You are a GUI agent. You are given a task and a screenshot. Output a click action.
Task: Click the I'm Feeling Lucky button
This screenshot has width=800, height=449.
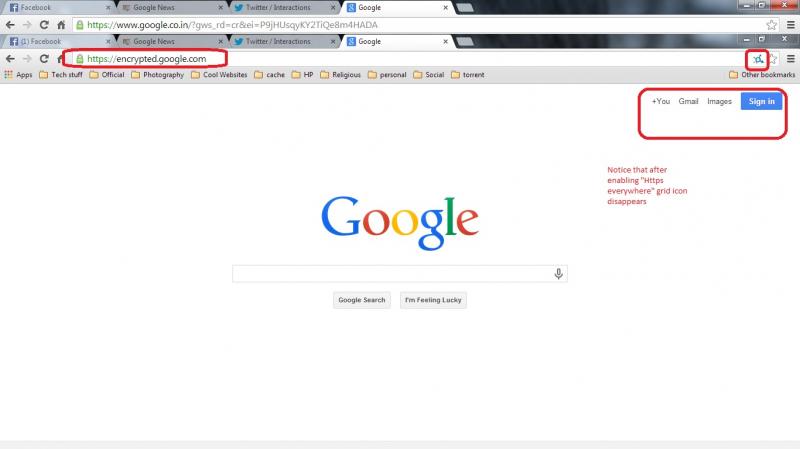click(x=433, y=300)
